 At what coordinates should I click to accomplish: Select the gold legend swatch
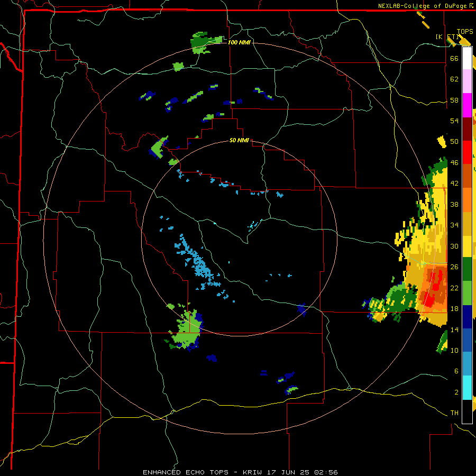point(467,223)
